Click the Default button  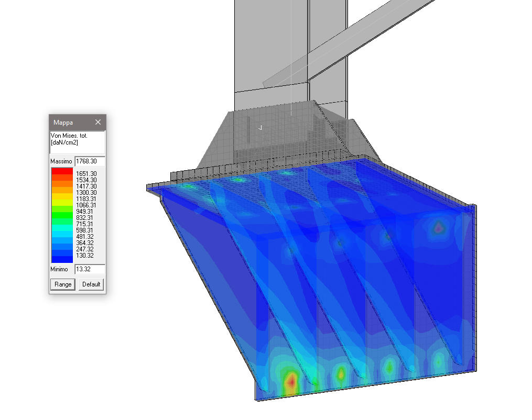91,284
